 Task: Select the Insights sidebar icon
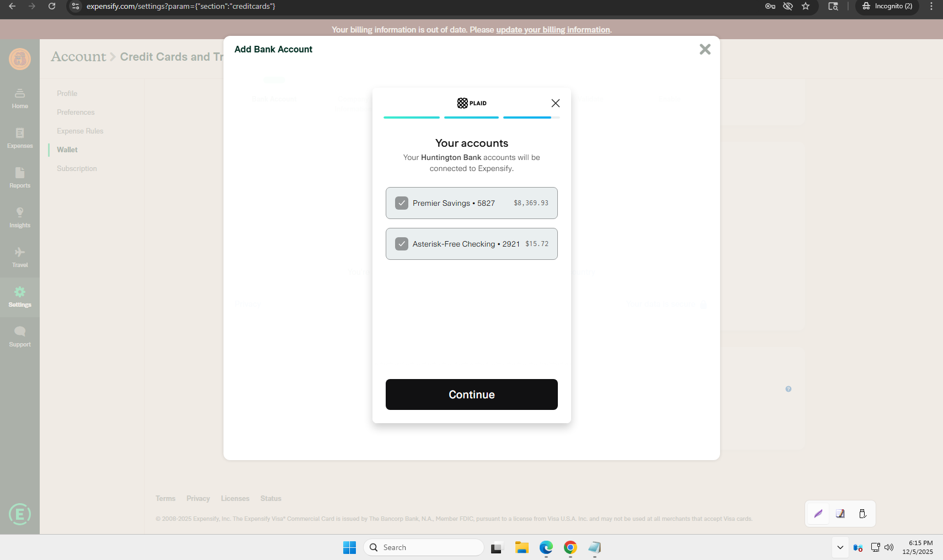pyautogui.click(x=20, y=217)
